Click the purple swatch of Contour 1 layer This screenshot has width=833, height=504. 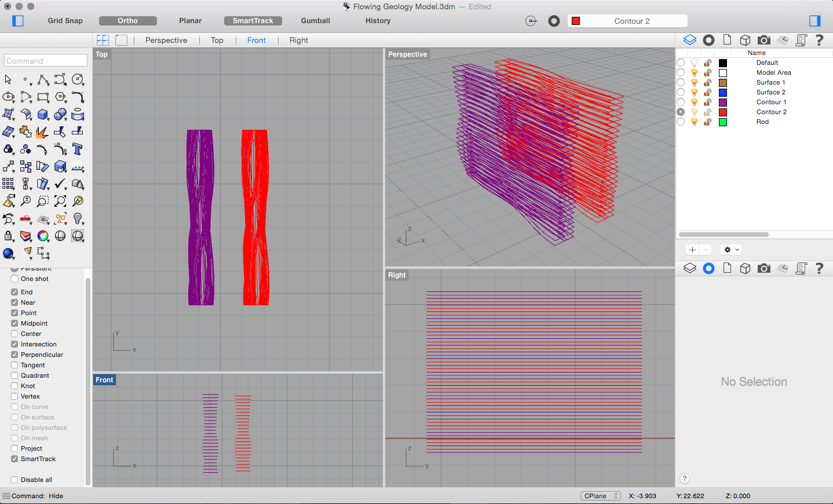(x=723, y=102)
